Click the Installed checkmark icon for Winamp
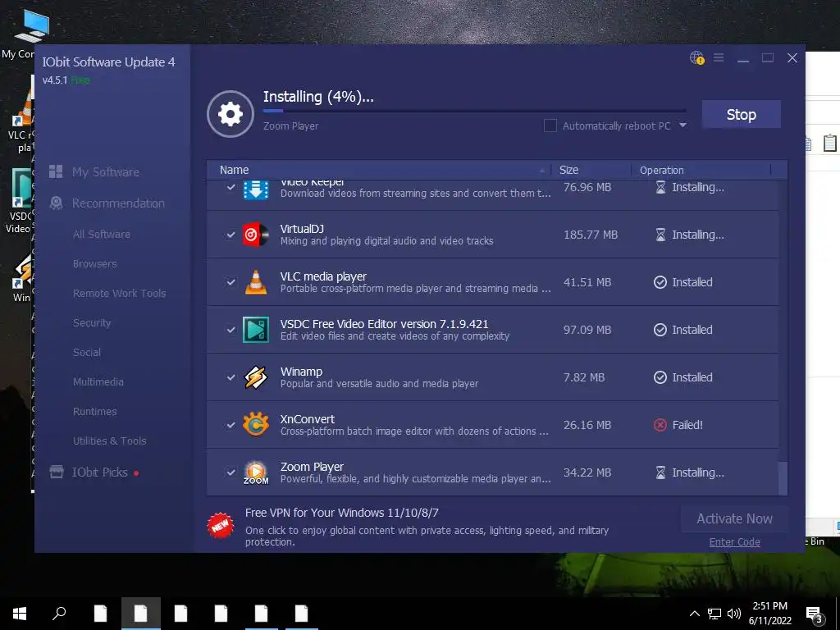This screenshot has height=630, width=840. click(660, 377)
